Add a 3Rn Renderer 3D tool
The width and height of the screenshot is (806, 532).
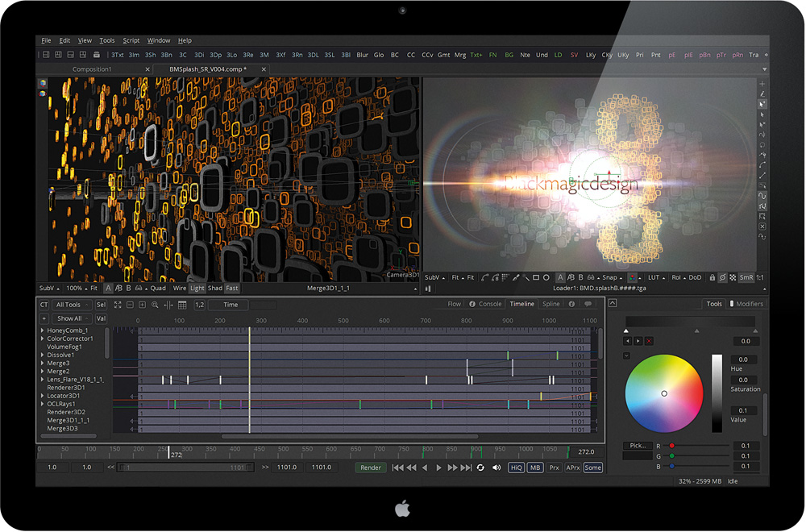point(297,55)
